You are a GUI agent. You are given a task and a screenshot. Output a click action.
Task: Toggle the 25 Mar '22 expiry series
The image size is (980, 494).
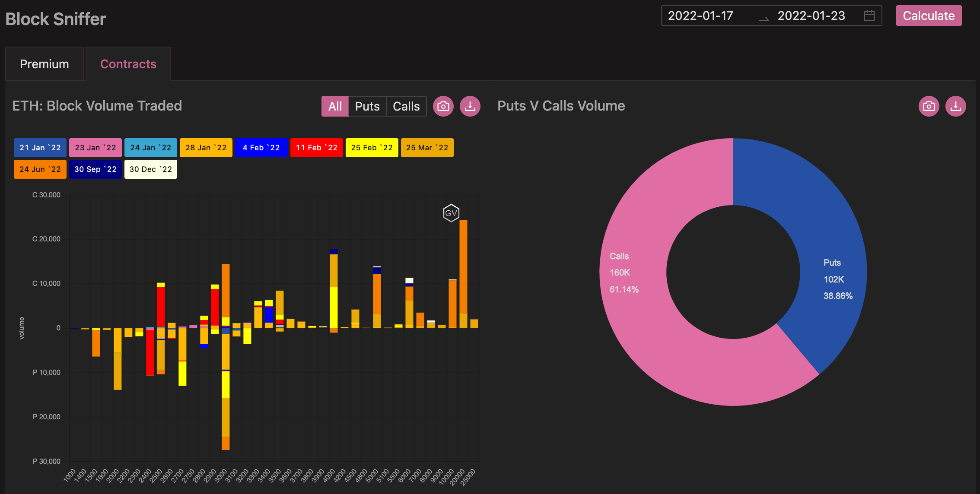[427, 148]
